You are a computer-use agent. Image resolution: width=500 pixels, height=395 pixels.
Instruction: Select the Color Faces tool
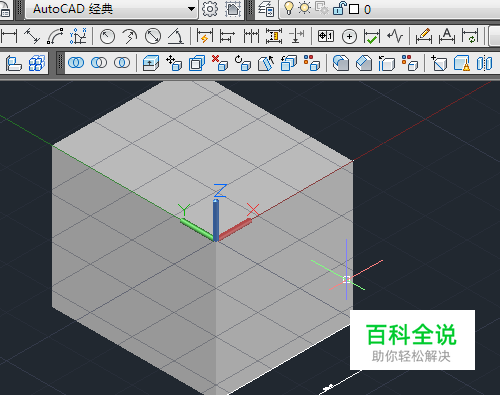[x=312, y=63]
